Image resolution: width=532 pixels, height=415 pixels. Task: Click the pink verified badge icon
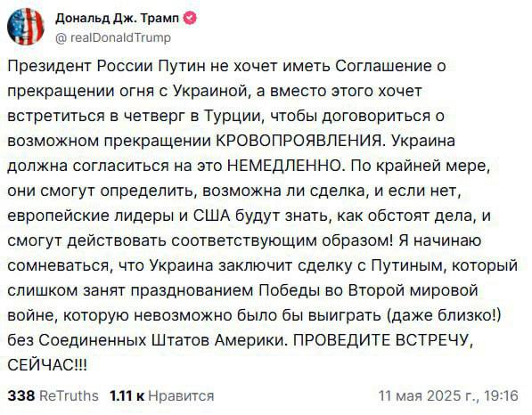point(191,19)
